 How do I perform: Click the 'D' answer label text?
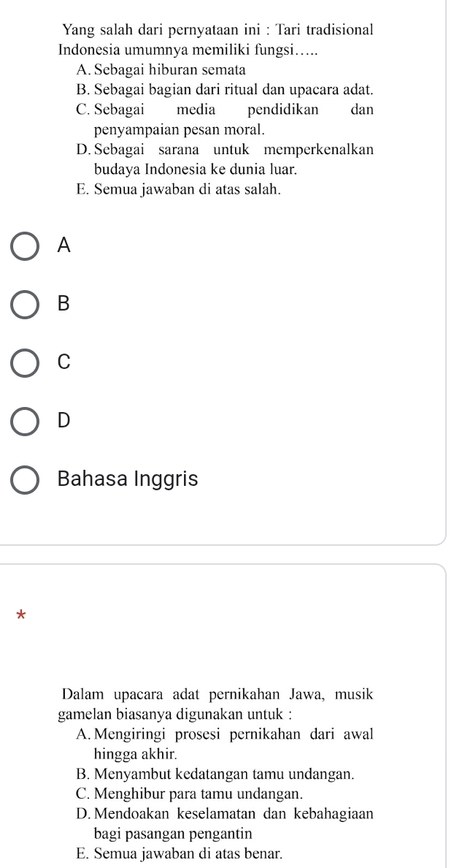pyautogui.click(x=64, y=420)
